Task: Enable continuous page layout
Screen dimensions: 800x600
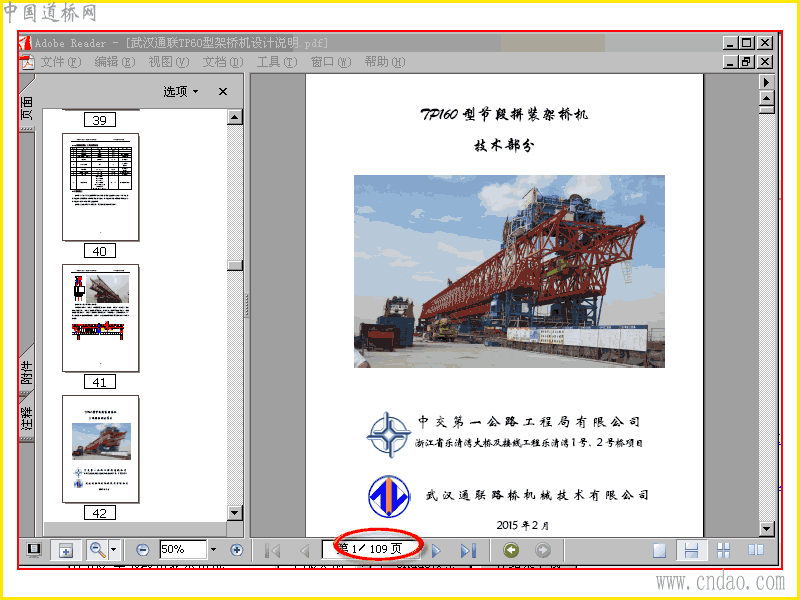Action: point(691,550)
